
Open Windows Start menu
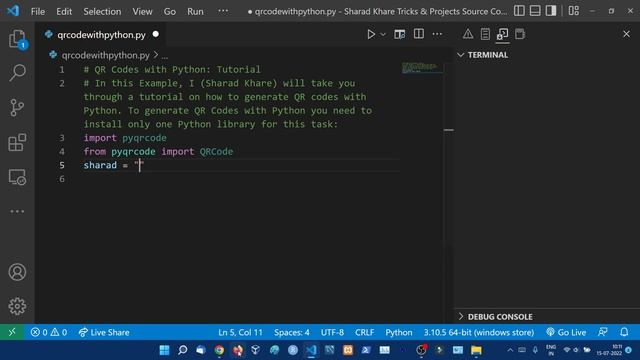click(164, 350)
